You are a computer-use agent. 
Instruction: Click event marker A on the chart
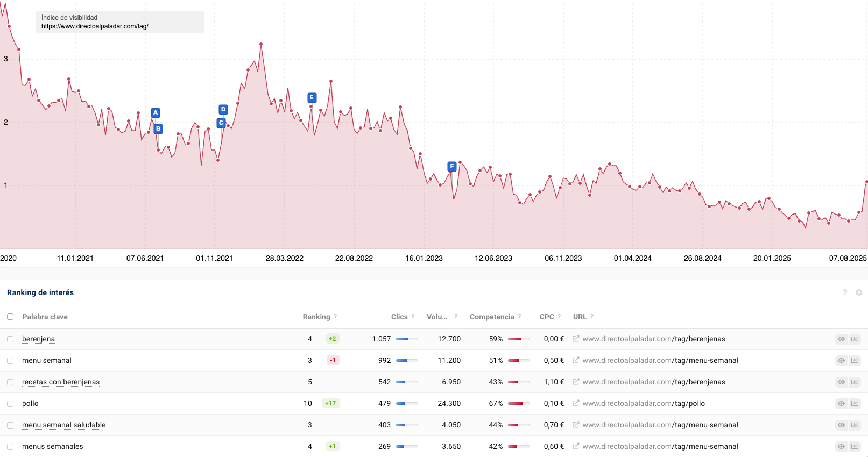pos(156,113)
